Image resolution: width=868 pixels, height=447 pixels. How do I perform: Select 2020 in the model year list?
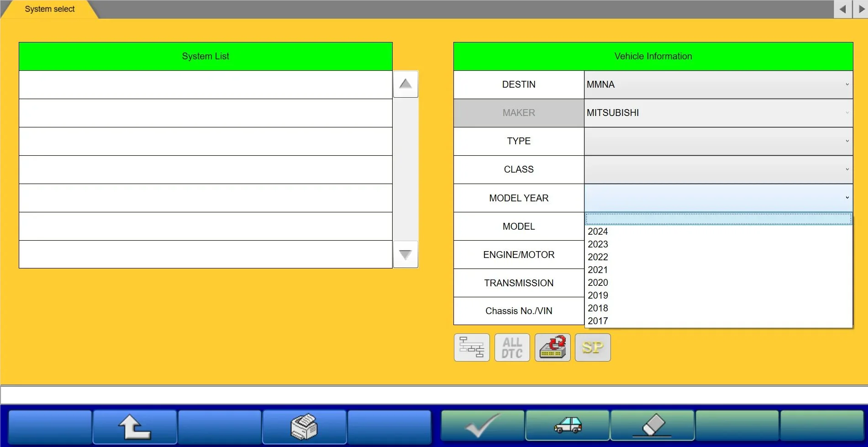[x=718, y=283]
